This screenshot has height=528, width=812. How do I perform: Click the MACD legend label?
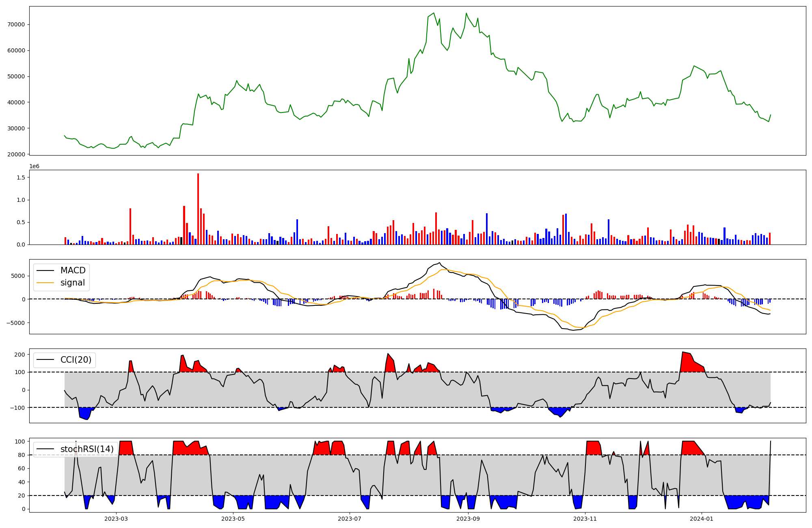click(73, 270)
